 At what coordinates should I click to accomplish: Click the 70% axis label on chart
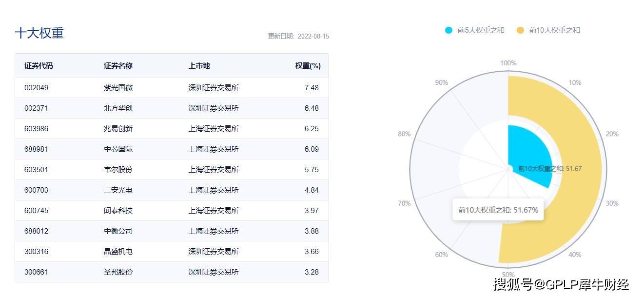(x=404, y=203)
